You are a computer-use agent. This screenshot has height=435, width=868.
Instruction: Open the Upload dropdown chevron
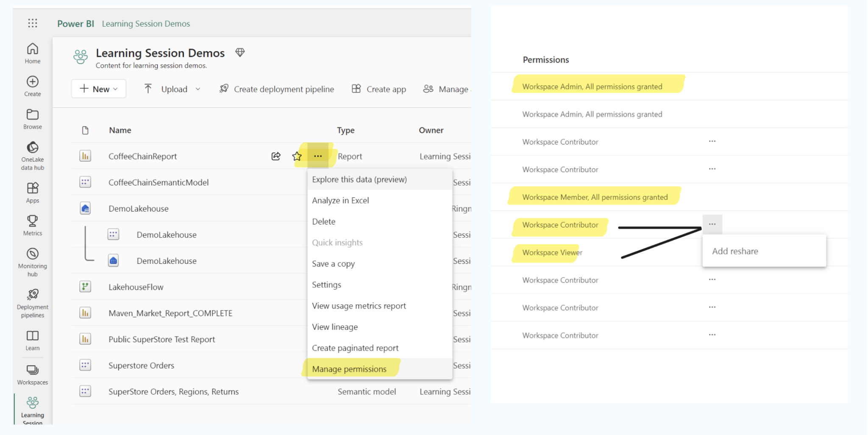click(x=198, y=89)
